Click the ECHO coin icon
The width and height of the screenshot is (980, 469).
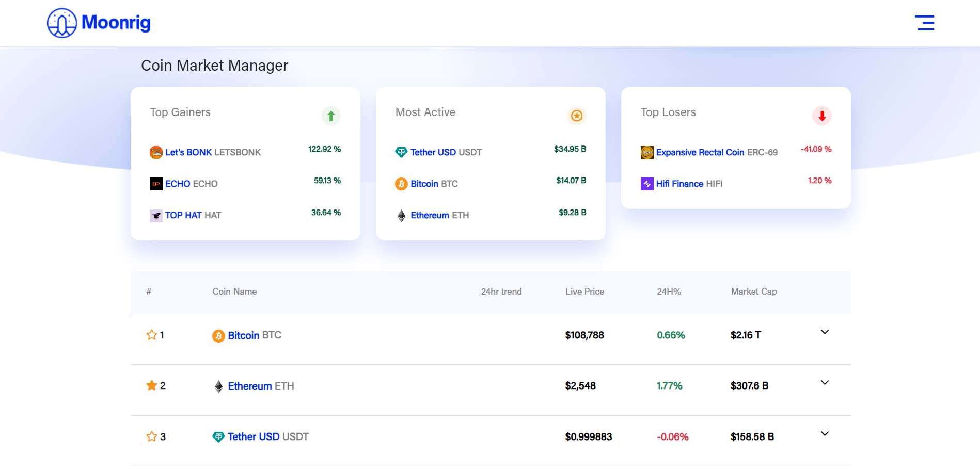(x=156, y=184)
